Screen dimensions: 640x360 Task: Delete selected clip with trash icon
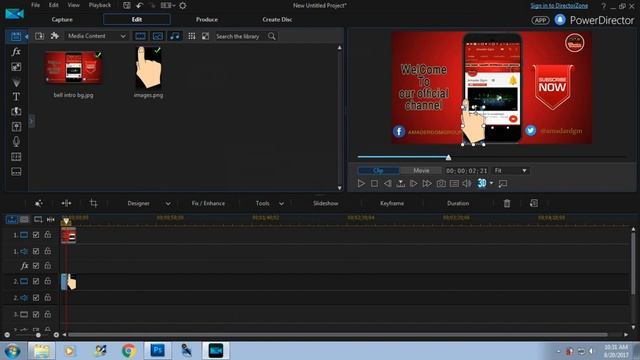pos(507,203)
